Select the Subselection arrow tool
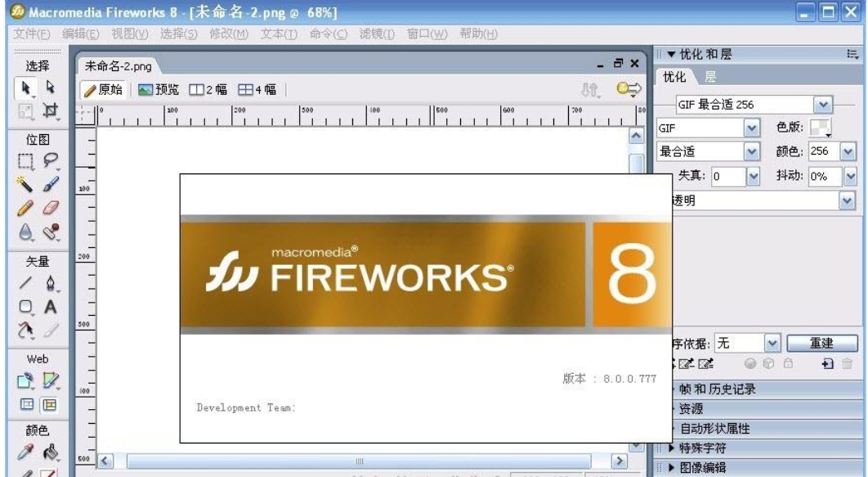This screenshot has height=477, width=868. click(x=51, y=88)
